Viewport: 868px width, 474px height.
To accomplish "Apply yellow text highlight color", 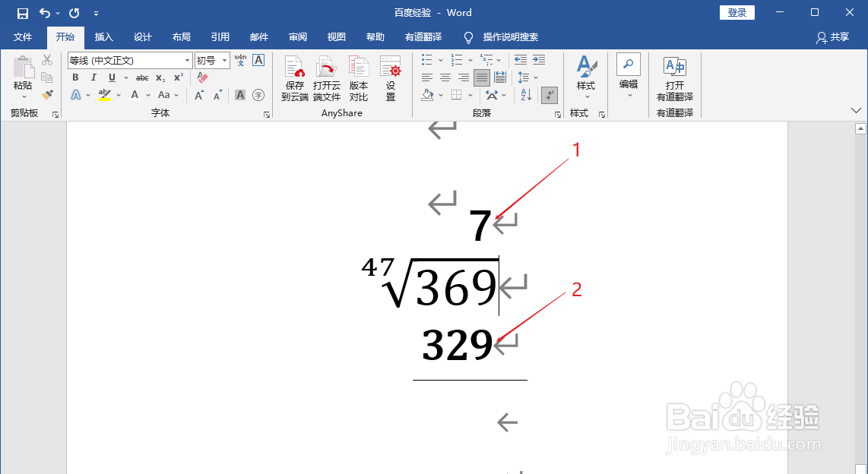I will 103,94.
